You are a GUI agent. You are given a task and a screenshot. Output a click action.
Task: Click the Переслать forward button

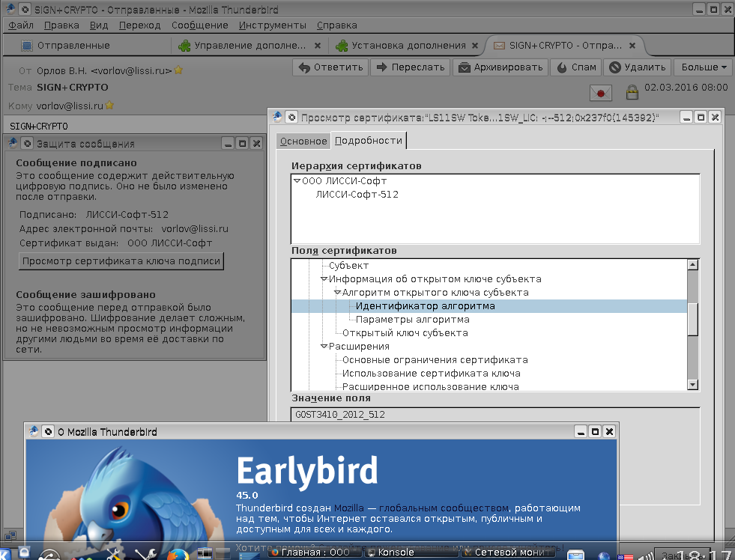click(410, 67)
